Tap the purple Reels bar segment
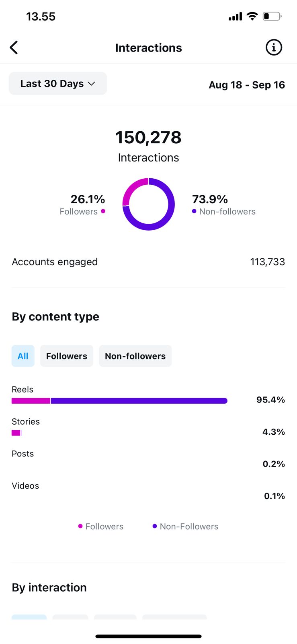 [x=139, y=400]
